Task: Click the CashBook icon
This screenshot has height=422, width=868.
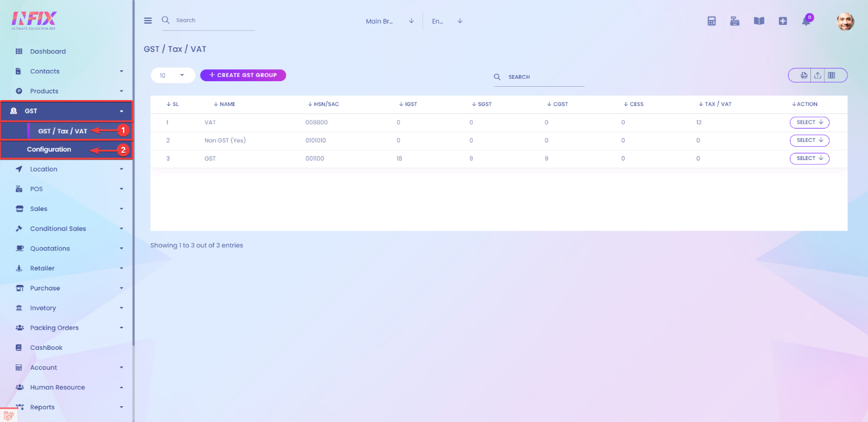Action: pyautogui.click(x=19, y=347)
